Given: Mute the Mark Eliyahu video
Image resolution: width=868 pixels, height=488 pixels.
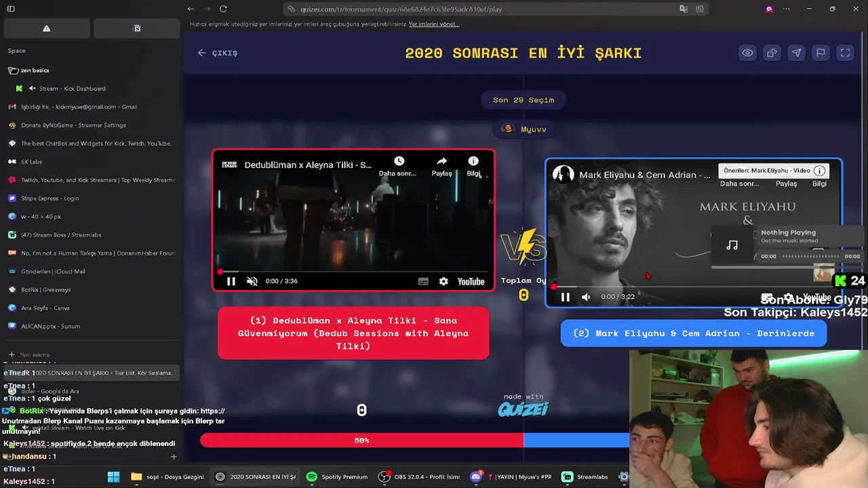Looking at the screenshot, I should (x=586, y=297).
